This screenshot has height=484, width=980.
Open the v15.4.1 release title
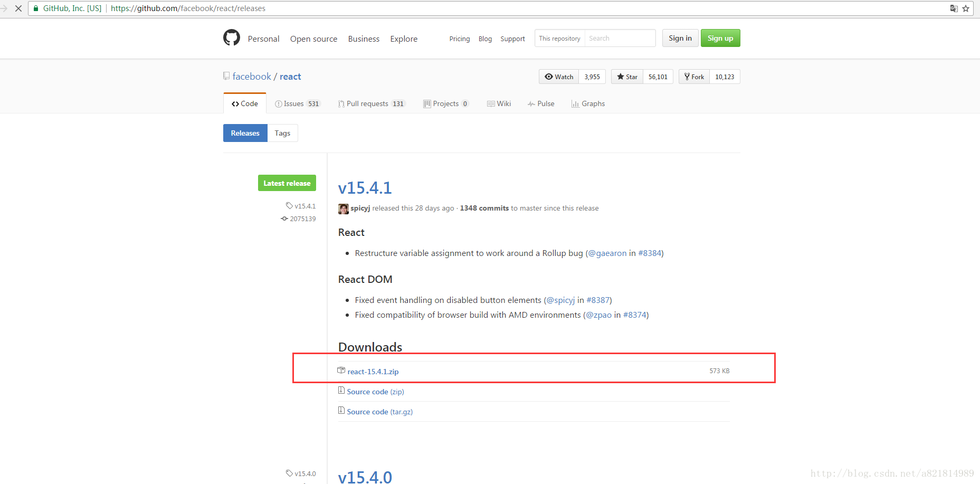coord(365,187)
